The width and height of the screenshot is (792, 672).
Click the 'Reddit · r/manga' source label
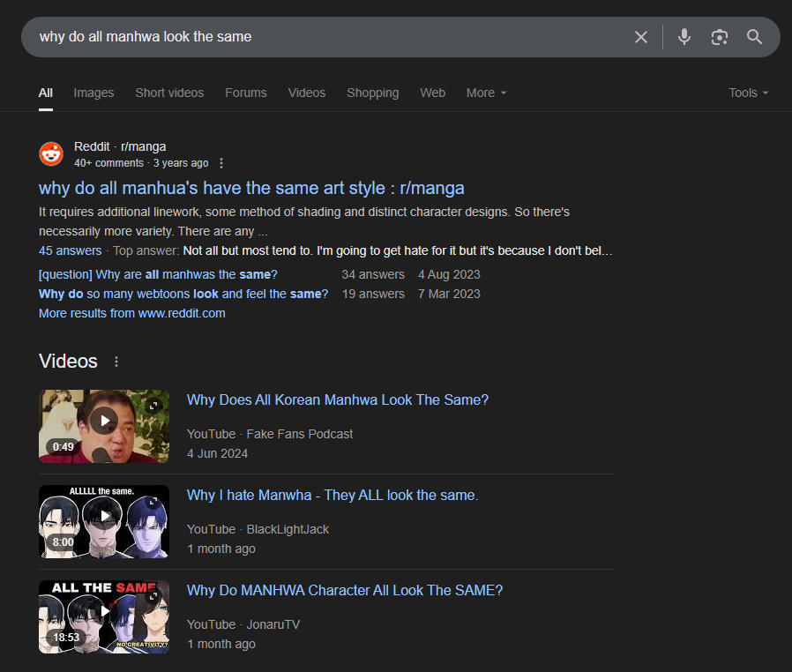coord(120,146)
